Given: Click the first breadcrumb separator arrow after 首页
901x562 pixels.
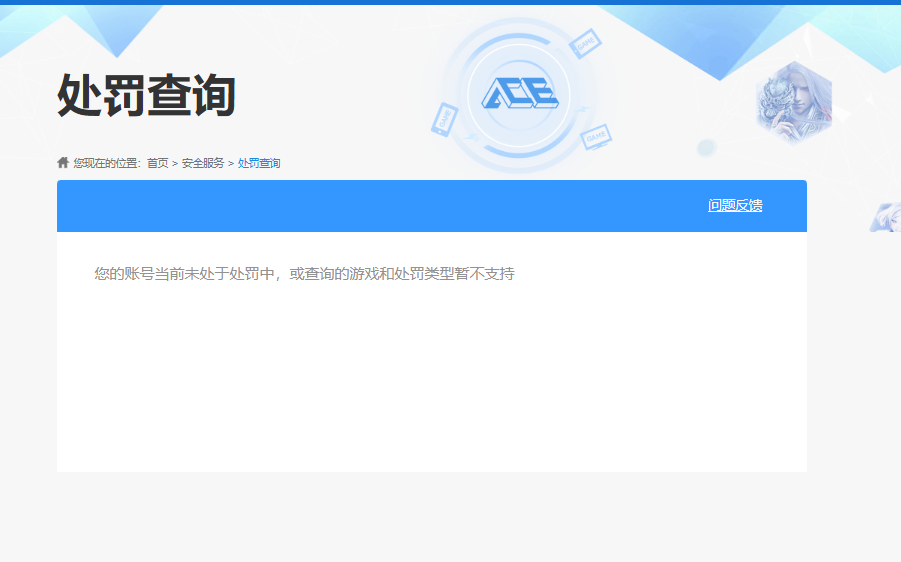Looking at the screenshot, I should 175,163.
